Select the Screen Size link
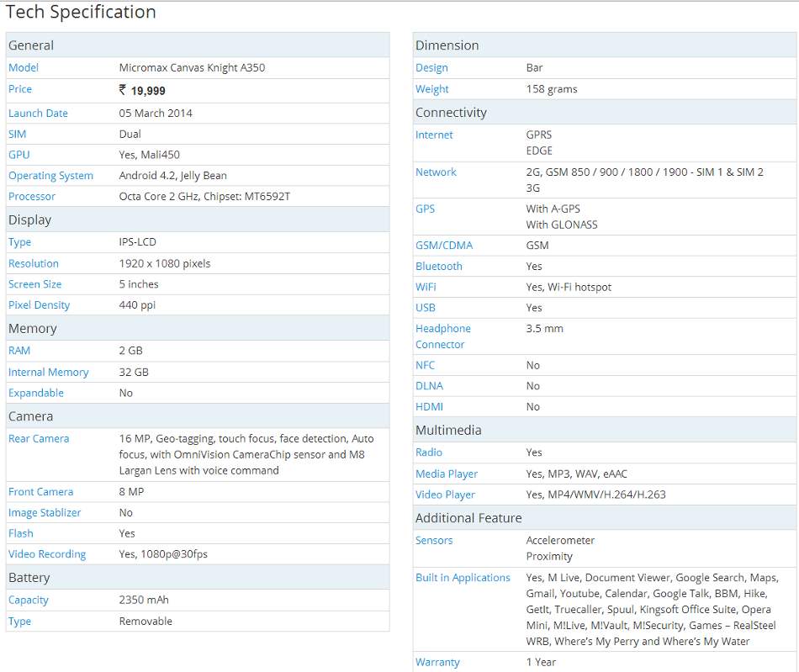799x672 pixels. click(35, 284)
